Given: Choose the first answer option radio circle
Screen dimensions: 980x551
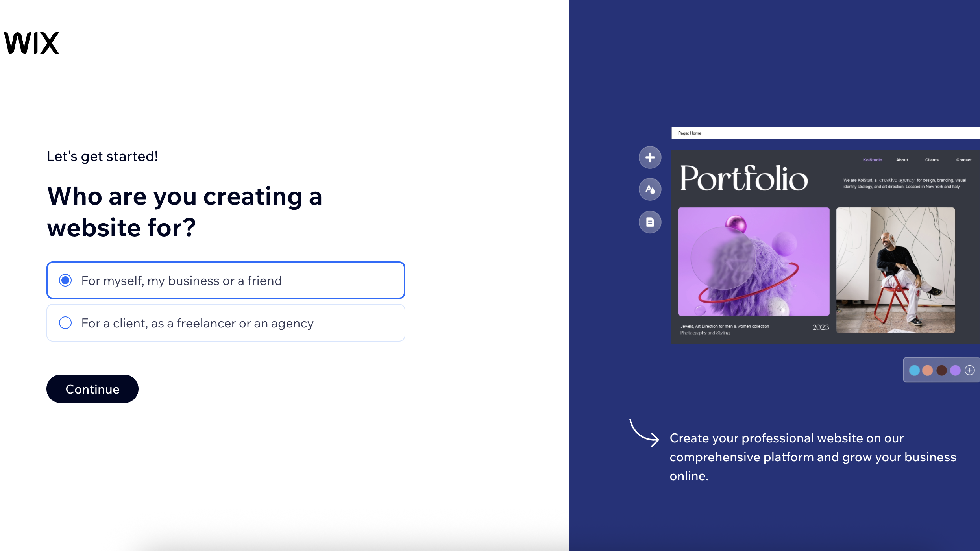Looking at the screenshot, I should [x=65, y=280].
